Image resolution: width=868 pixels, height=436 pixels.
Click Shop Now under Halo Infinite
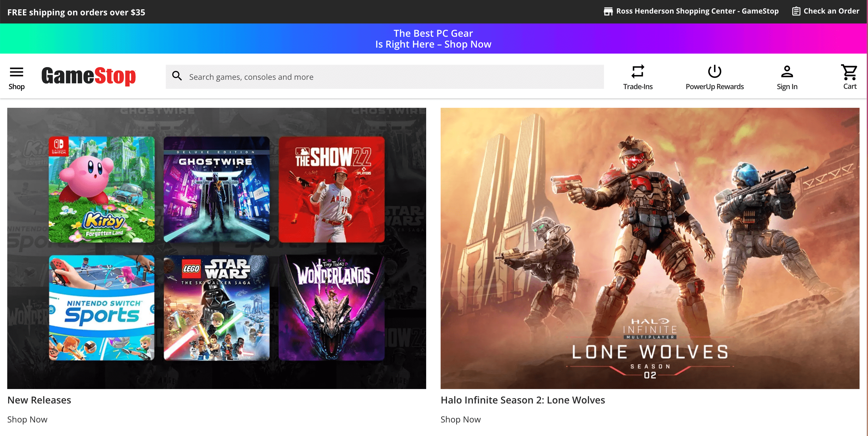tap(461, 419)
